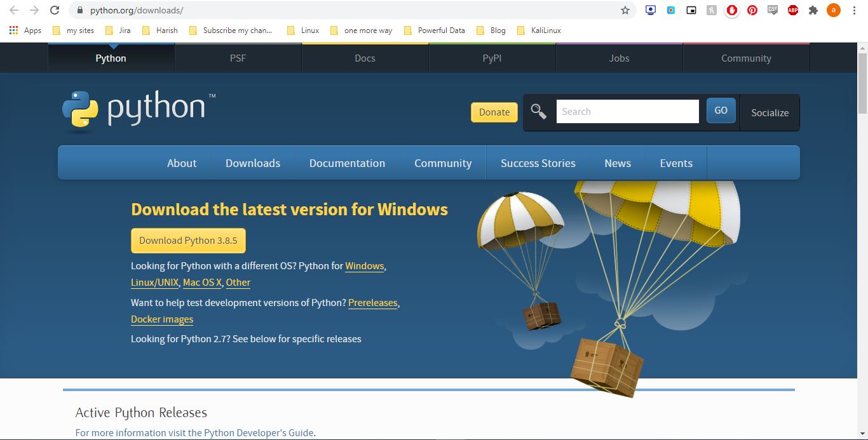This screenshot has width=868, height=440.
Task: Open the CSS checker extension icon
Action: [x=773, y=10]
